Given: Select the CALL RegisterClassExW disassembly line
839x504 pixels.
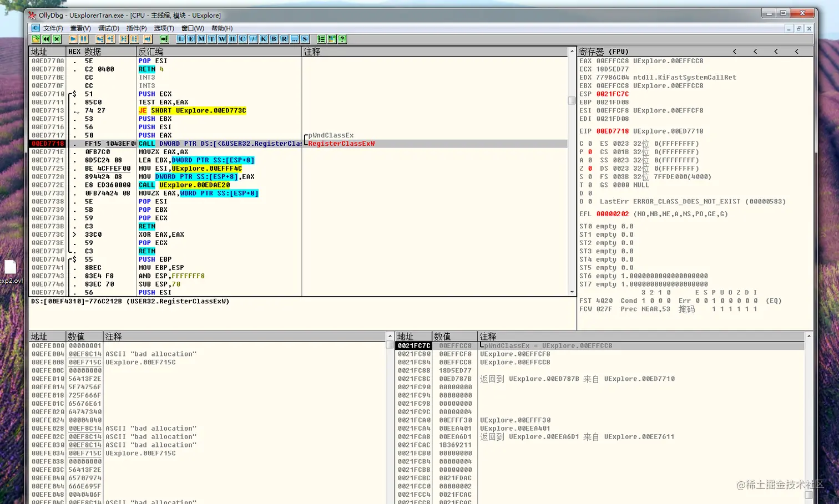Looking at the screenshot, I should (x=299, y=144).
